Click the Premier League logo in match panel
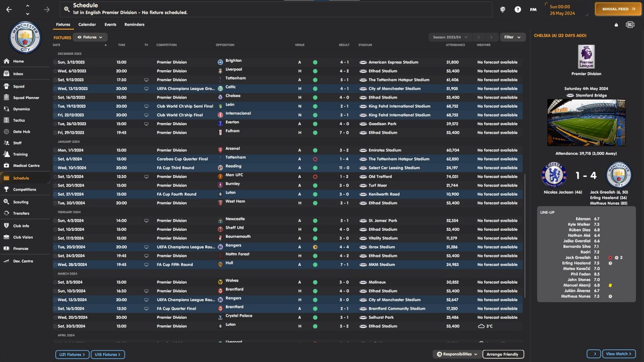Image resolution: width=644 pixels, height=362 pixels. (586, 57)
